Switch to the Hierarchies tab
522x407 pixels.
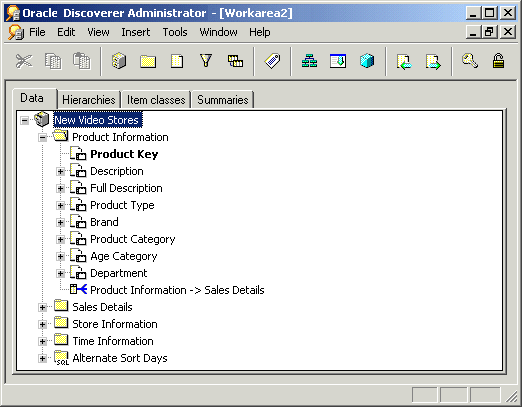[89, 100]
